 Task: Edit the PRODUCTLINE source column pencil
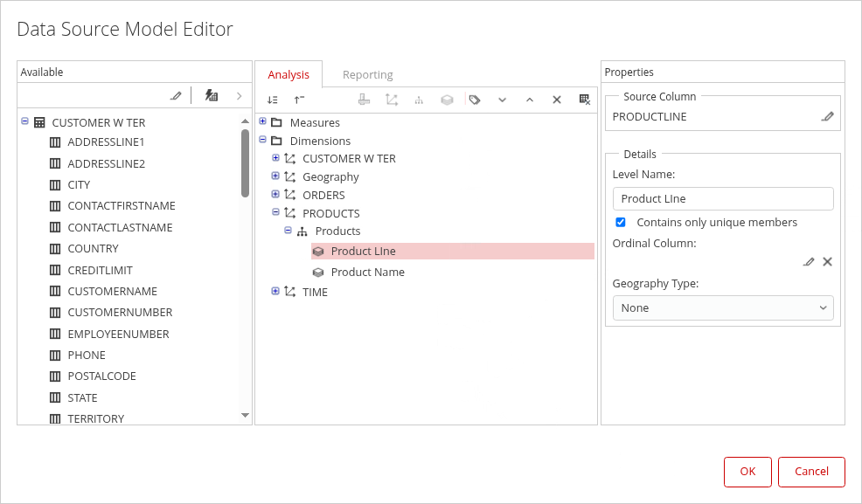[x=827, y=116]
